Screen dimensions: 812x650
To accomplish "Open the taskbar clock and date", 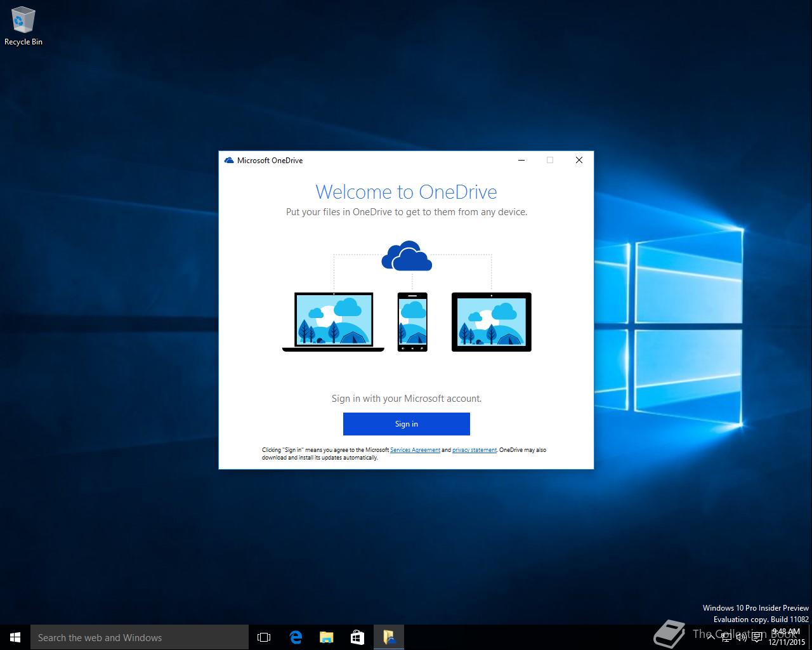I will coord(787,637).
